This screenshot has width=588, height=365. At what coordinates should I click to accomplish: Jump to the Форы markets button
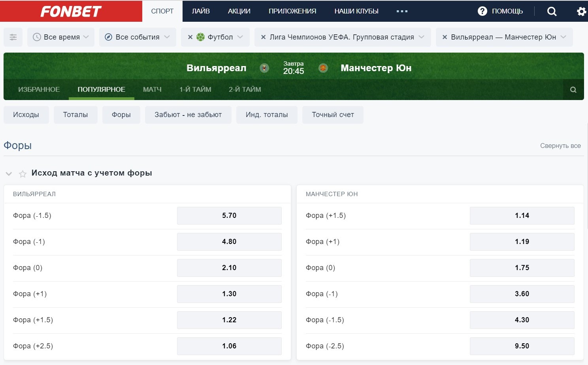(x=121, y=115)
